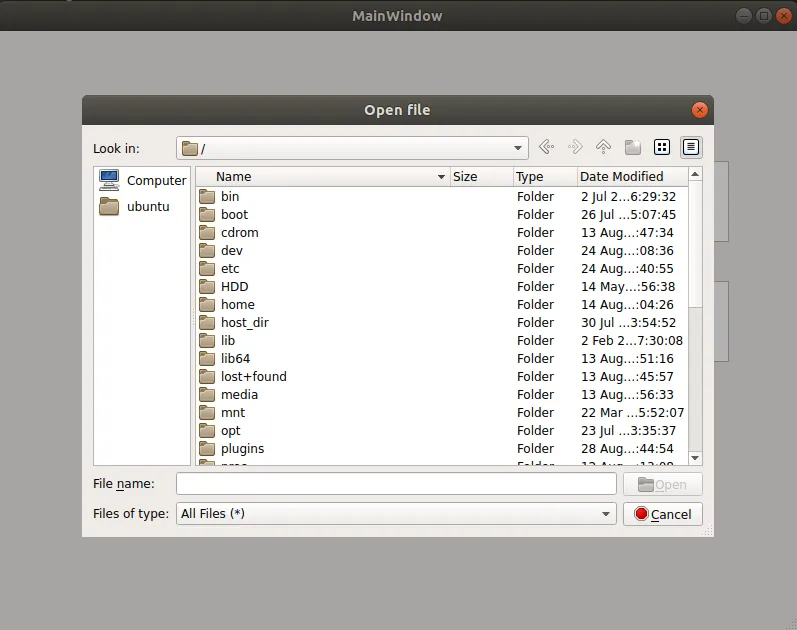
Task: Select Computer in the sidebar
Action: 143,180
